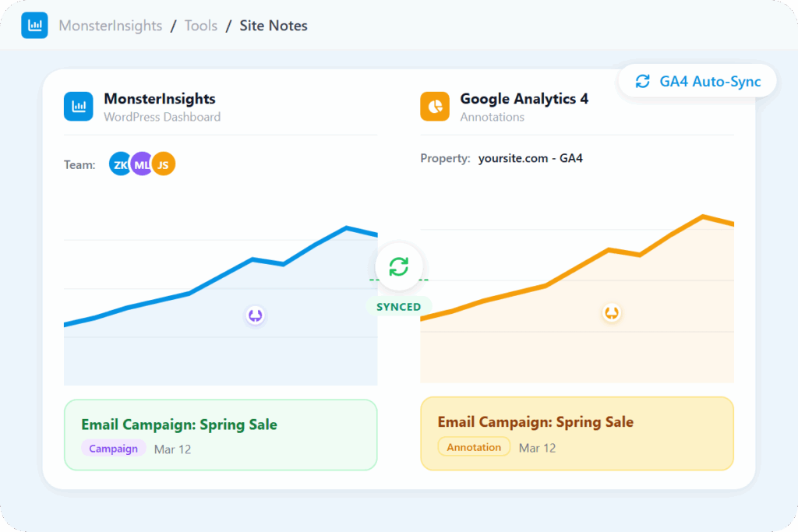Select Site Notes in the breadcrumb
798x532 pixels.
[x=273, y=26]
